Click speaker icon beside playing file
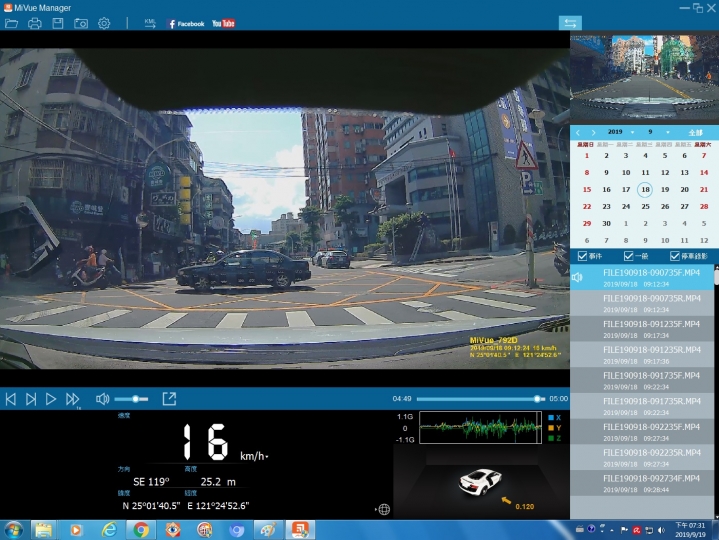 pyautogui.click(x=577, y=277)
